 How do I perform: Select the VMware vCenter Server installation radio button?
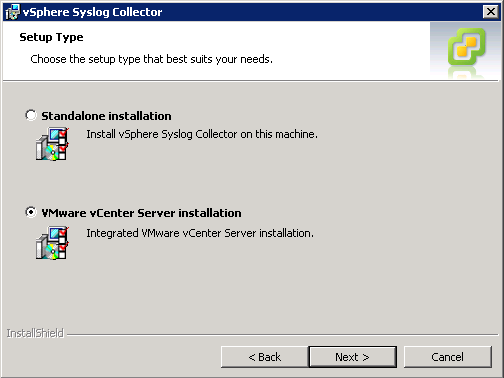[31, 212]
